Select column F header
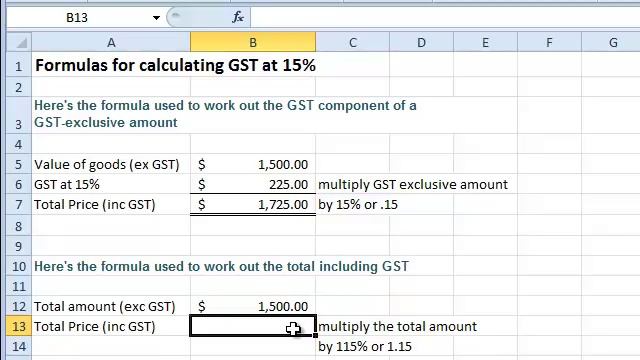The width and height of the screenshot is (640, 360). click(549, 42)
